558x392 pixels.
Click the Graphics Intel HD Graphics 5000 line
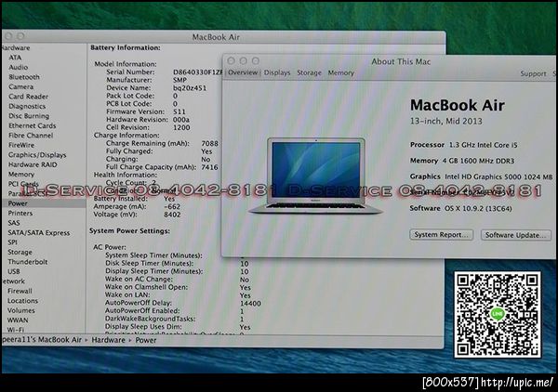[x=481, y=176]
